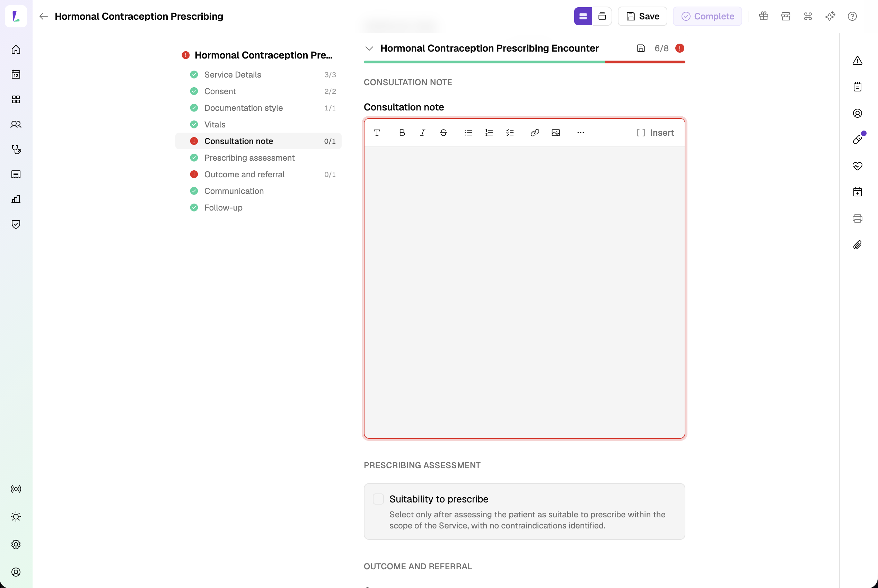Insert a numbered list
The height and width of the screenshot is (588, 878).
tap(489, 133)
